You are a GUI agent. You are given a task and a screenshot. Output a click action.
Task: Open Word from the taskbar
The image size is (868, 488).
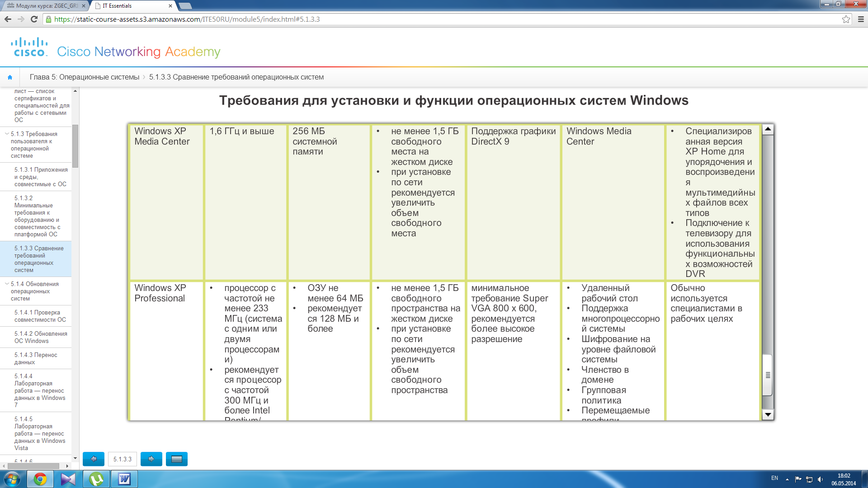pos(124,479)
